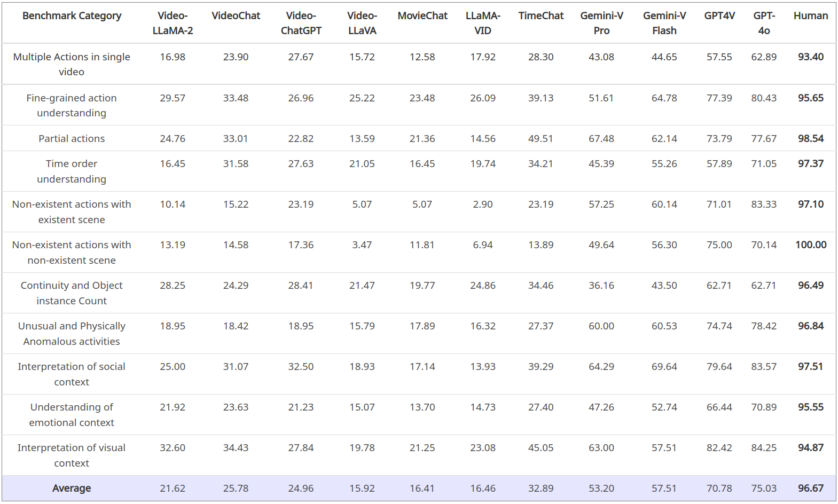Screen dimensions: 838x504
Task: Click Human score 100.00 cell
Action: coord(811,245)
